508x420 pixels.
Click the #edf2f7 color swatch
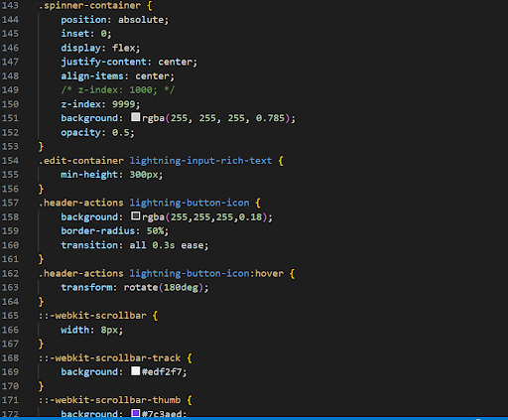(x=135, y=370)
